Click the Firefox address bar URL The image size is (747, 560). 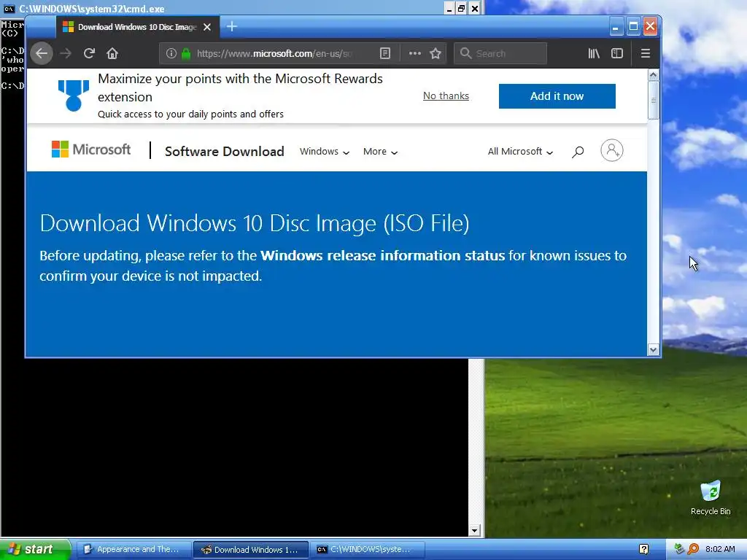(275, 53)
